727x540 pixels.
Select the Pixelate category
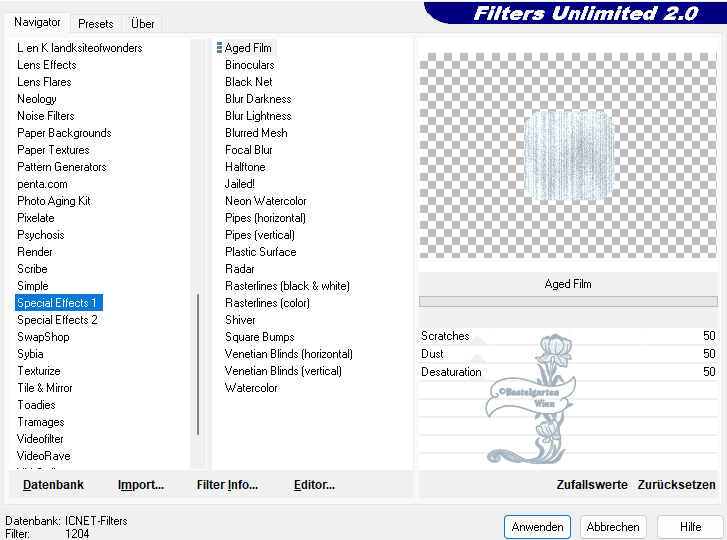pos(36,218)
